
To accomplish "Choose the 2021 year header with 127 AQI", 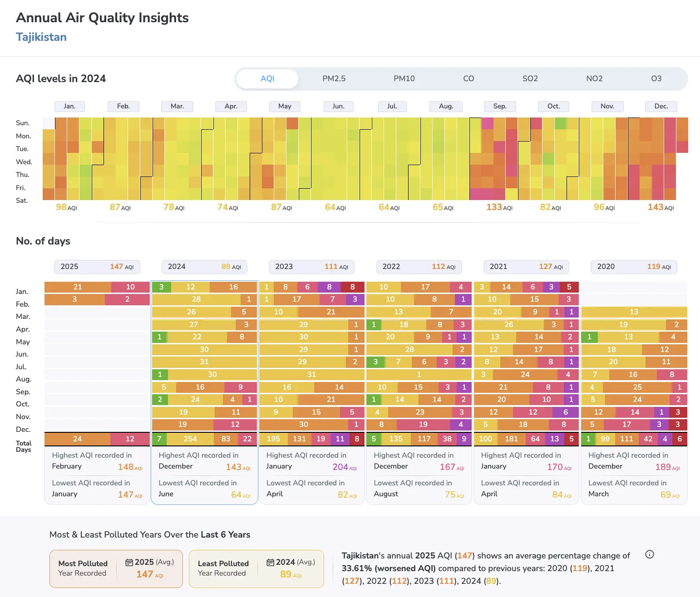I will tap(526, 267).
